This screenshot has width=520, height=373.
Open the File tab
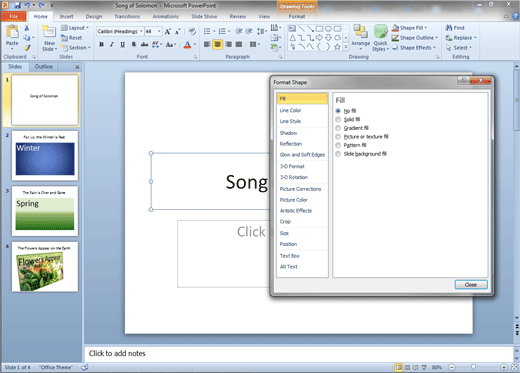click(x=14, y=16)
